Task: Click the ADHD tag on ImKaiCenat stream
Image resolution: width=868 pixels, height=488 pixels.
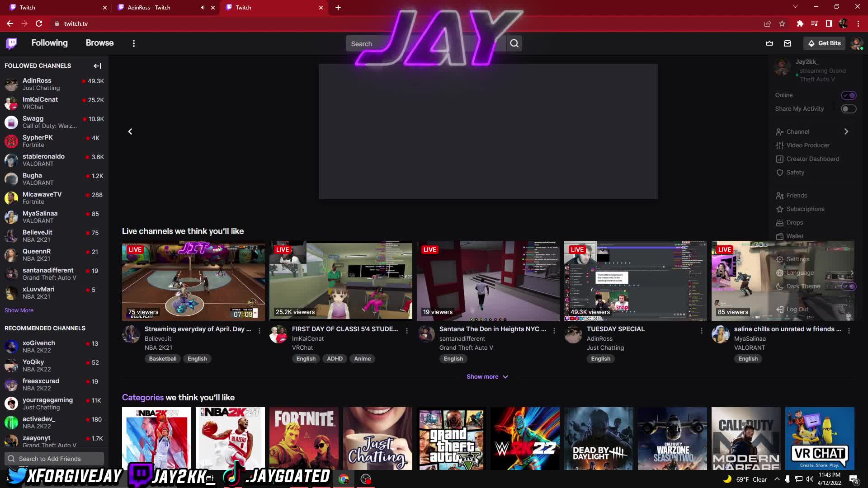Action: click(x=335, y=359)
